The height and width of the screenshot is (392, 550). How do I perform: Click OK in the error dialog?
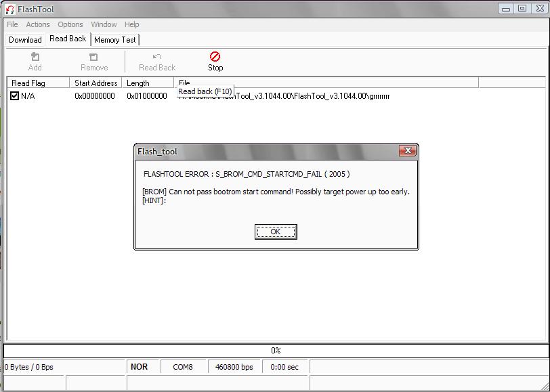click(x=276, y=232)
